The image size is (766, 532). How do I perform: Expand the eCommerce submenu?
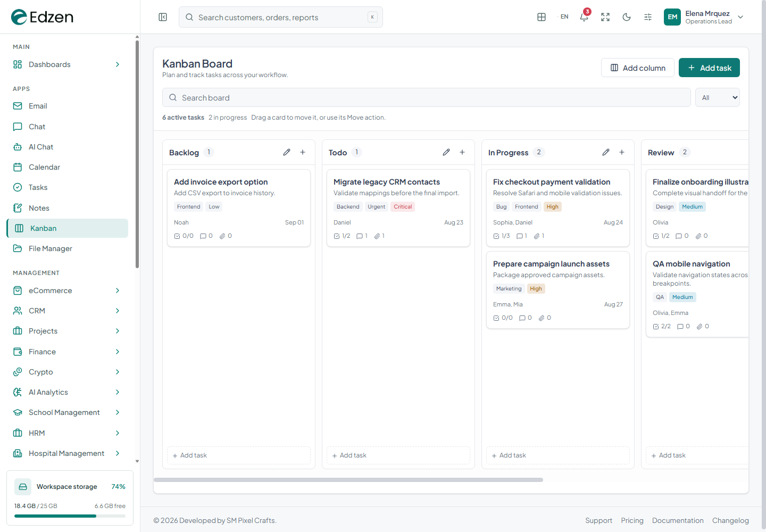67,290
